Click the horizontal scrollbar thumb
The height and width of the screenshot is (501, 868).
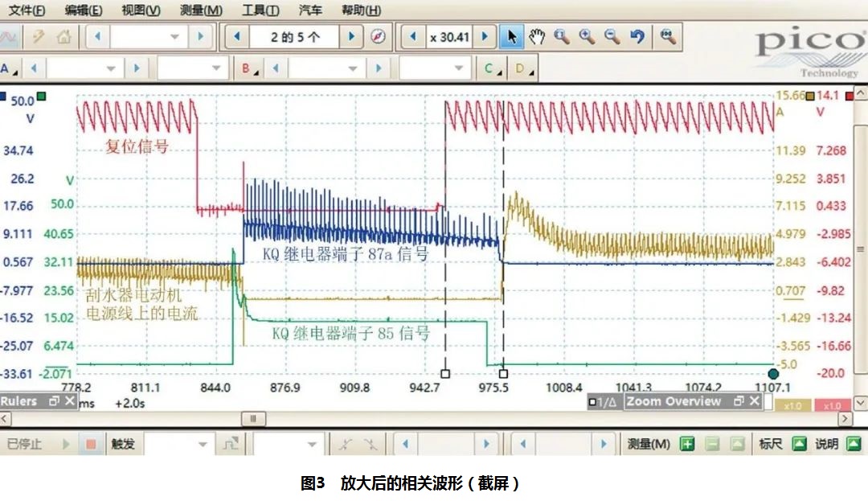(253, 419)
